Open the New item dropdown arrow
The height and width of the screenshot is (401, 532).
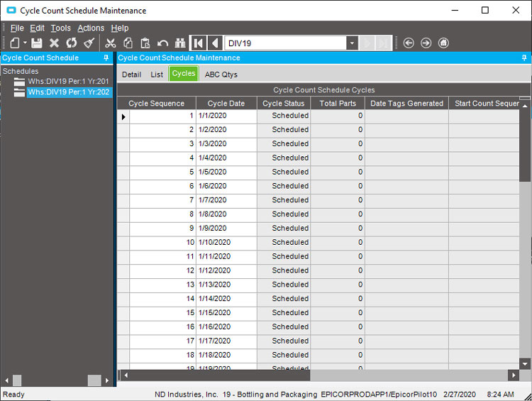tap(25, 43)
